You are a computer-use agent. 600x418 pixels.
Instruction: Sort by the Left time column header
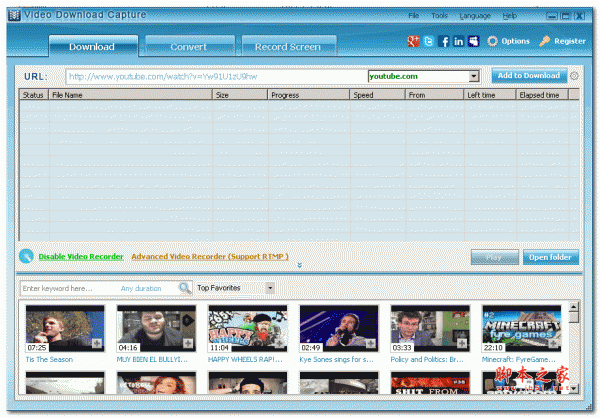click(x=489, y=95)
